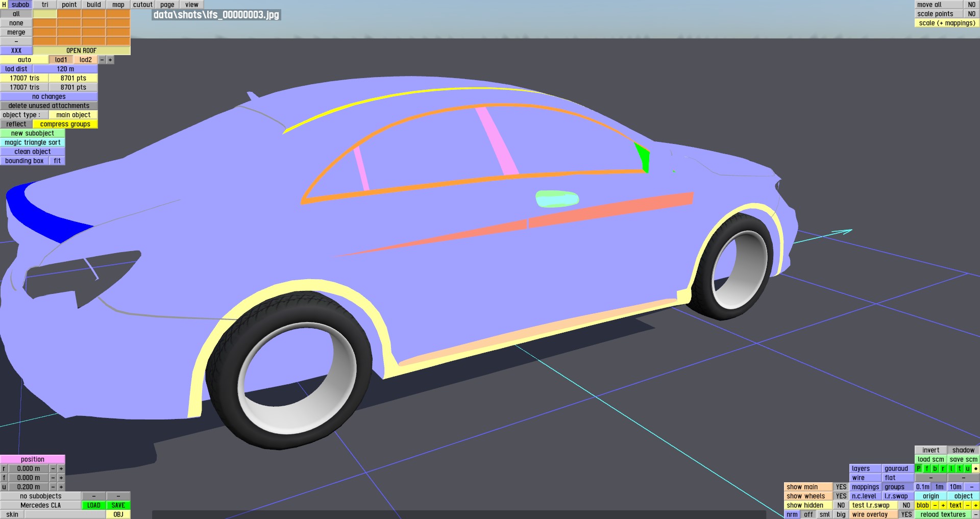Change object type from main object
The height and width of the screenshot is (519, 980).
(73, 115)
